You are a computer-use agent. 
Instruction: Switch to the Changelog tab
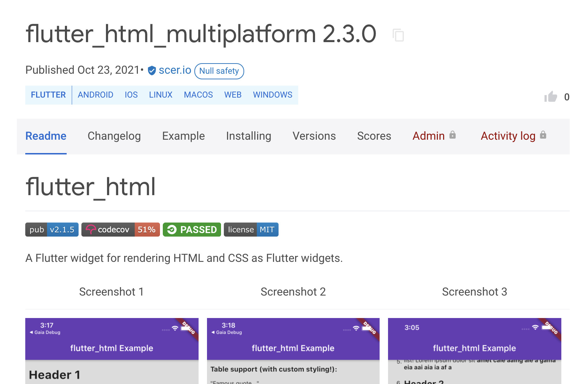[x=114, y=136]
